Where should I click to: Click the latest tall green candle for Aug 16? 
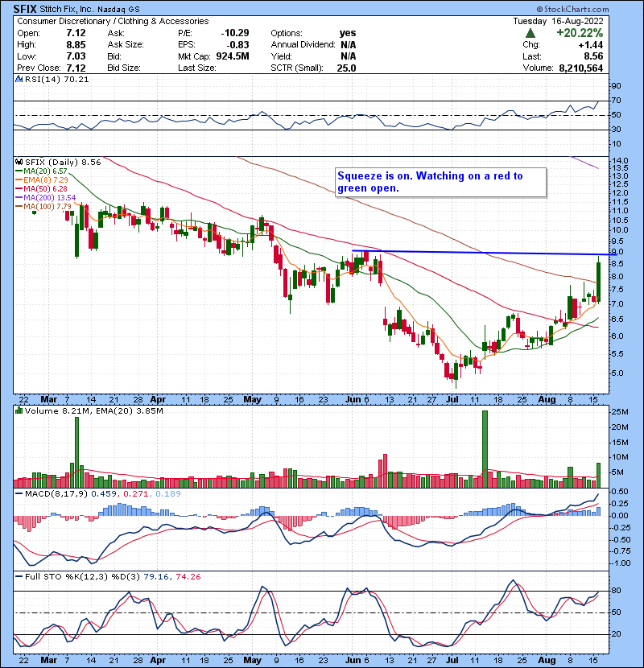coord(599,280)
